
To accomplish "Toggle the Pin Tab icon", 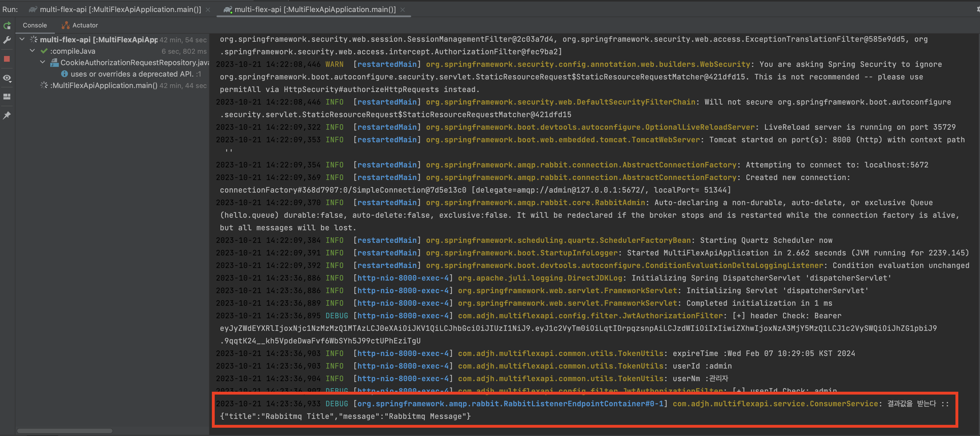I will 7,115.
